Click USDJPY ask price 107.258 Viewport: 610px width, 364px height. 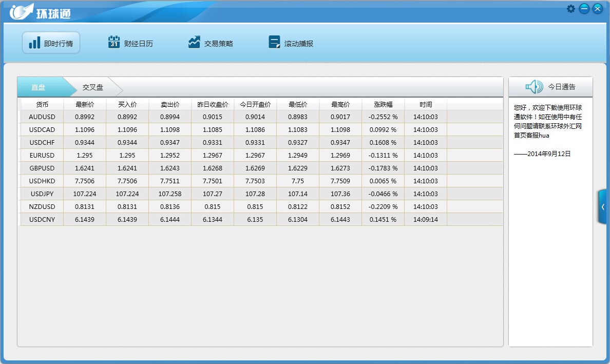170,194
